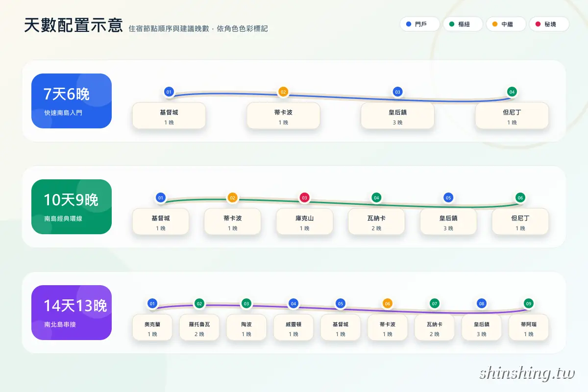The width and height of the screenshot is (588, 392).
Task: Select 皇后鎮 3晚 card in 7天6晚 row
Action: [x=397, y=116]
